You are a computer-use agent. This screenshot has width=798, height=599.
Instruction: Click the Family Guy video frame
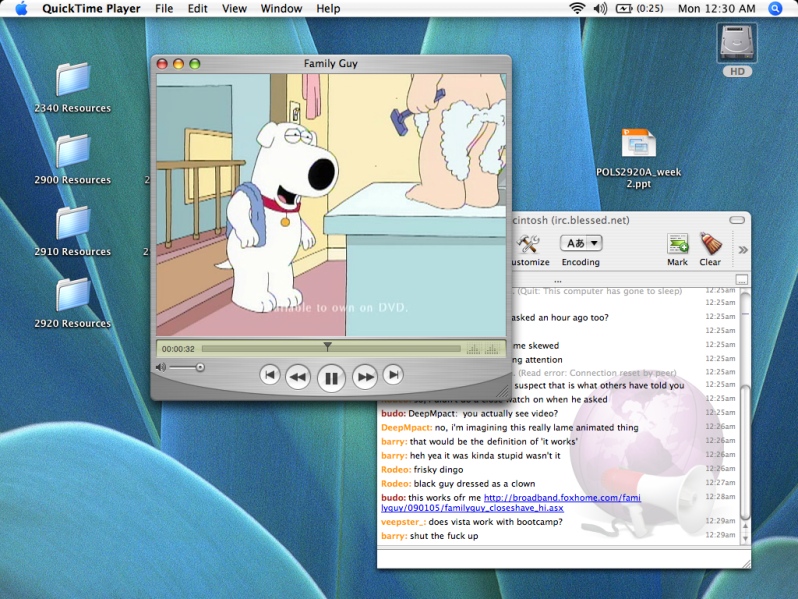point(331,205)
